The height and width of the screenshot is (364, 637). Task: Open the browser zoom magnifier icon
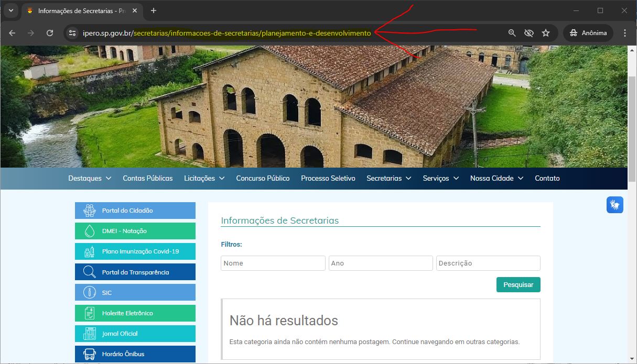[512, 33]
